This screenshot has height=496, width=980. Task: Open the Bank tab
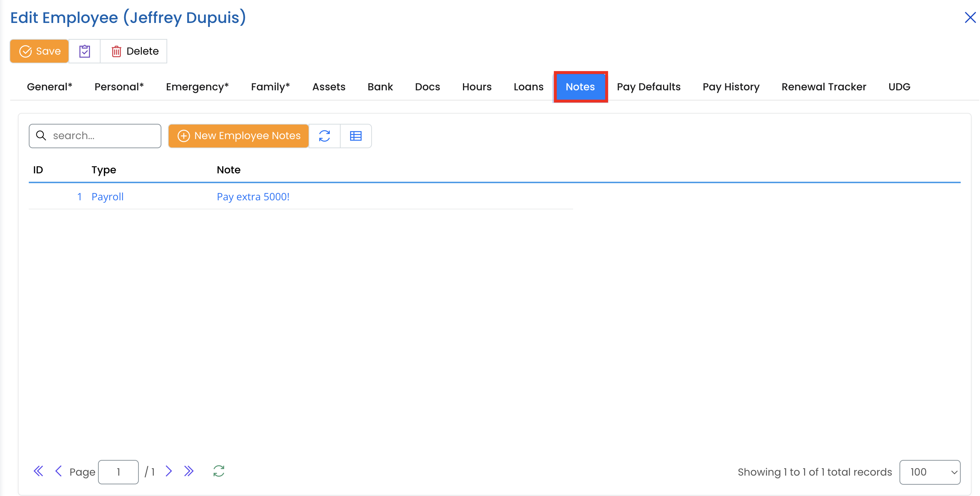coord(380,87)
